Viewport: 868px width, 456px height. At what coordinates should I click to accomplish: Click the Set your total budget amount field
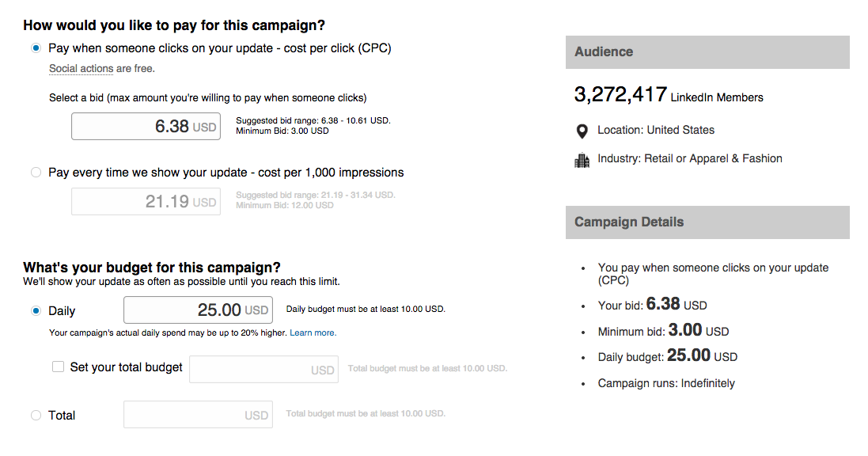(x=263, y=370)
